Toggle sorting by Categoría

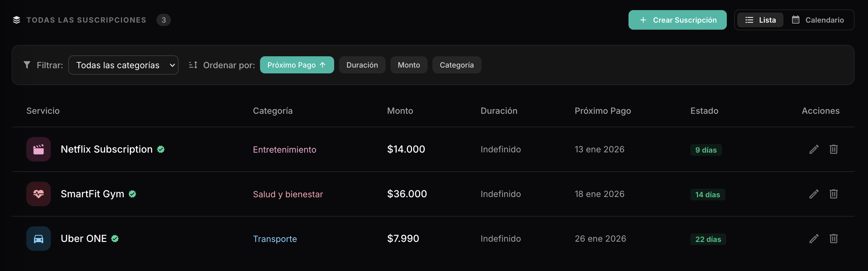pyautogui.click(x=457, y=65)
